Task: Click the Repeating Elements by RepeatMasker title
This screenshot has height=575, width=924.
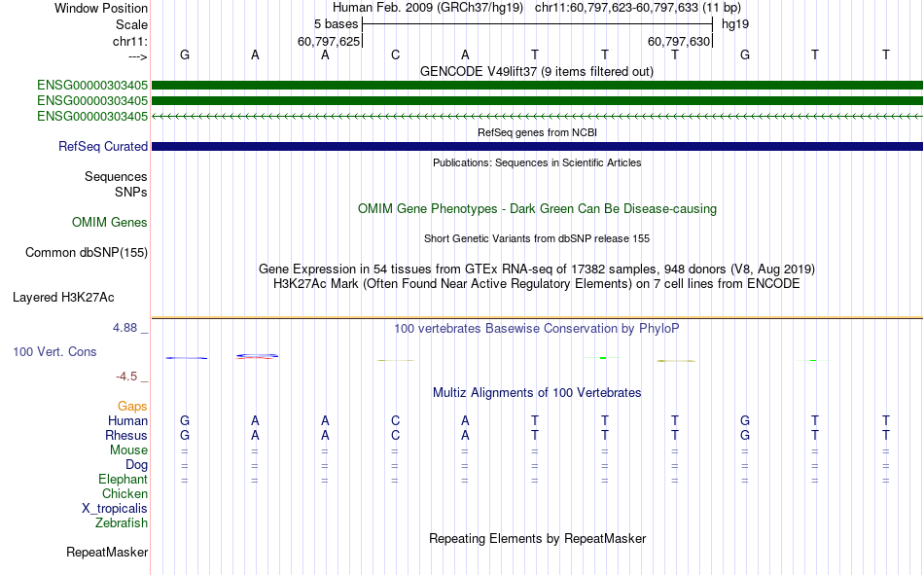Action: [537, 538]
